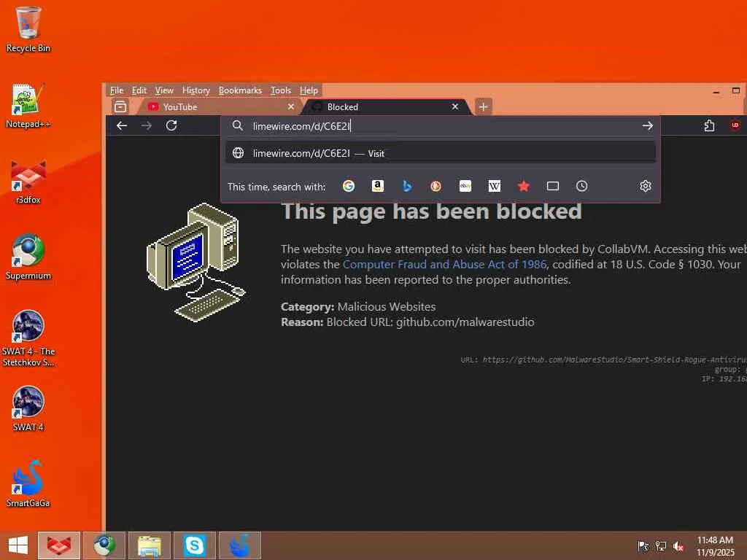747x560 pixels.
Task: Open Recycle Bin desktop icon
Action: click(x=28, y=29)
